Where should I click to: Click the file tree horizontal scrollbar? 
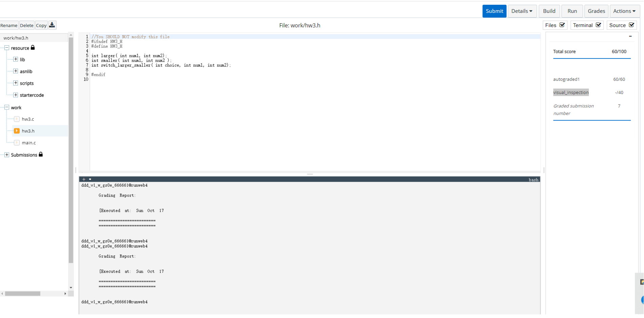(x=23, y=294)
